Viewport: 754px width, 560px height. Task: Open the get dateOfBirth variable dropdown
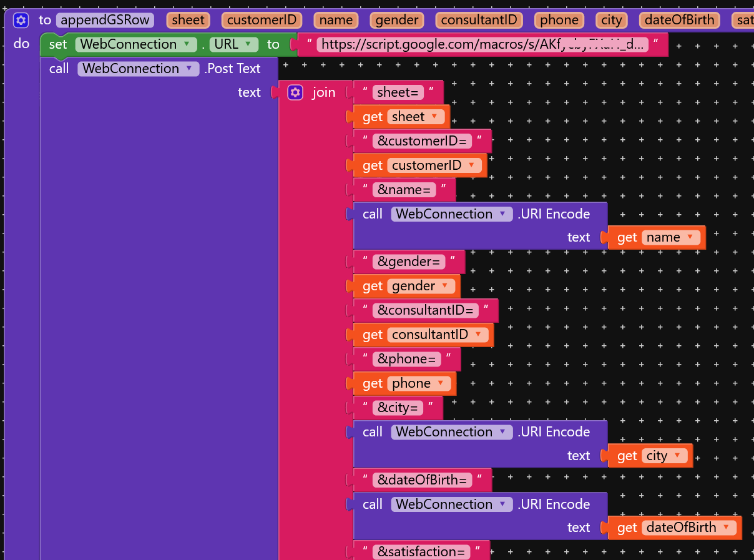[x=728, y=528]
